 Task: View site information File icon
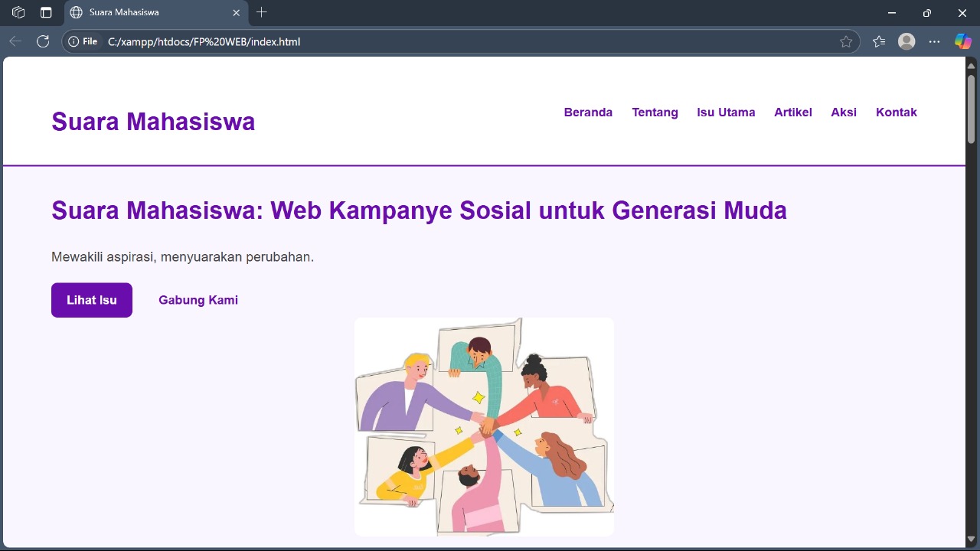[x=83, y=42]
